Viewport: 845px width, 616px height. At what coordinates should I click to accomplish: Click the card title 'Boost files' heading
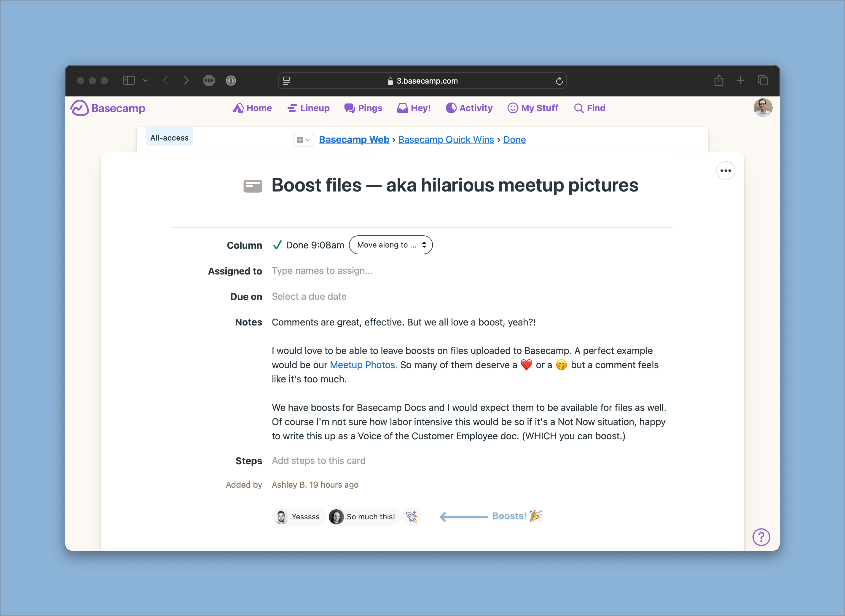(x=455, y=185)
